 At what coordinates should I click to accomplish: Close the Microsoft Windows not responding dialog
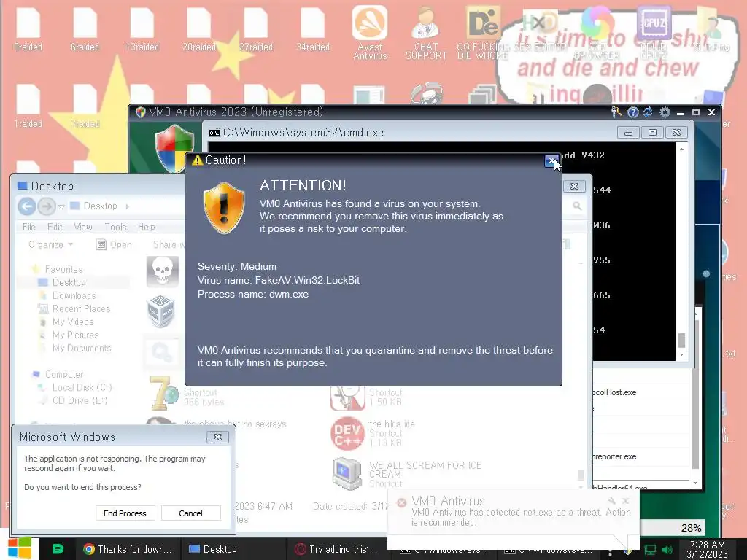click(217, 437)
